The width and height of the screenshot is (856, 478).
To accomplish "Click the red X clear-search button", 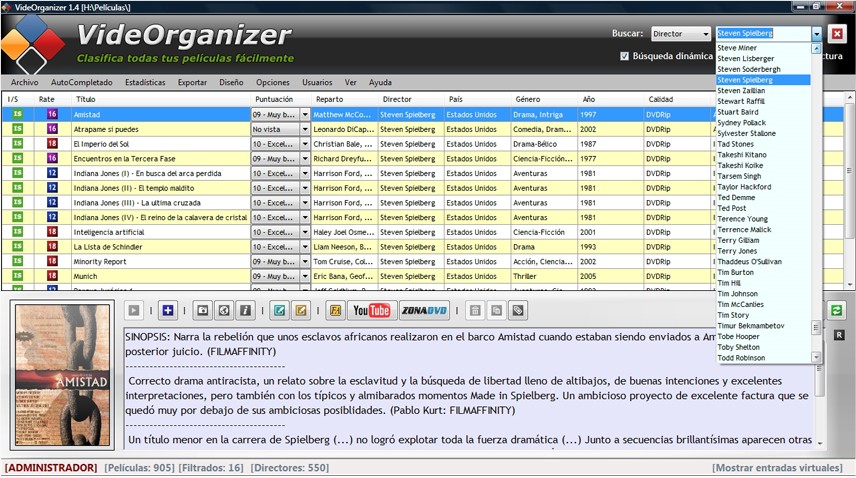I will 837,34.
